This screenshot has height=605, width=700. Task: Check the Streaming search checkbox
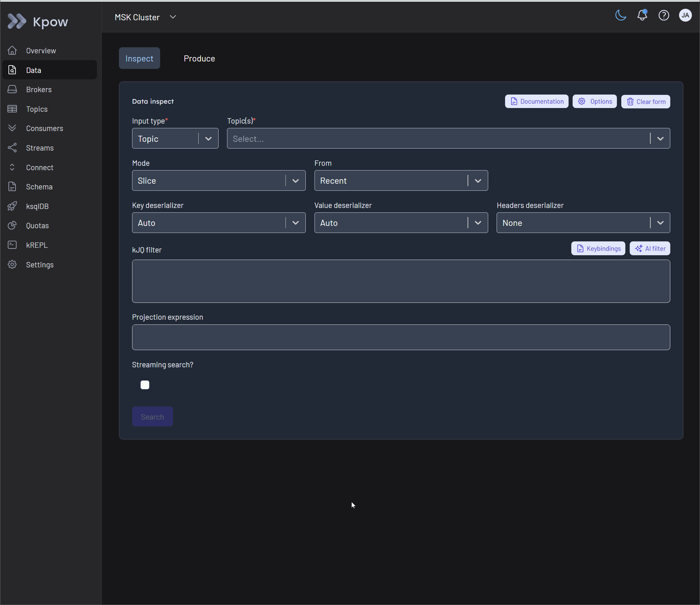pyautogui.click(x=145, y=385)
